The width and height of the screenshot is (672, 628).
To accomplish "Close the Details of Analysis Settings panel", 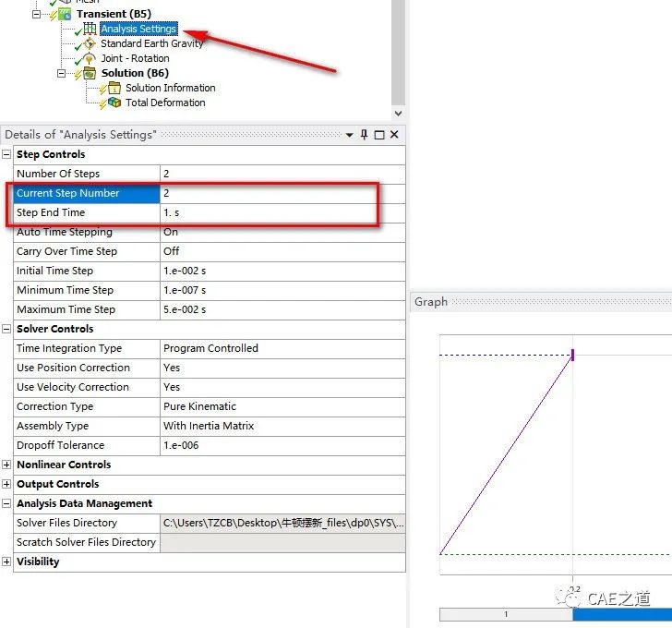I will pos(394,135).
